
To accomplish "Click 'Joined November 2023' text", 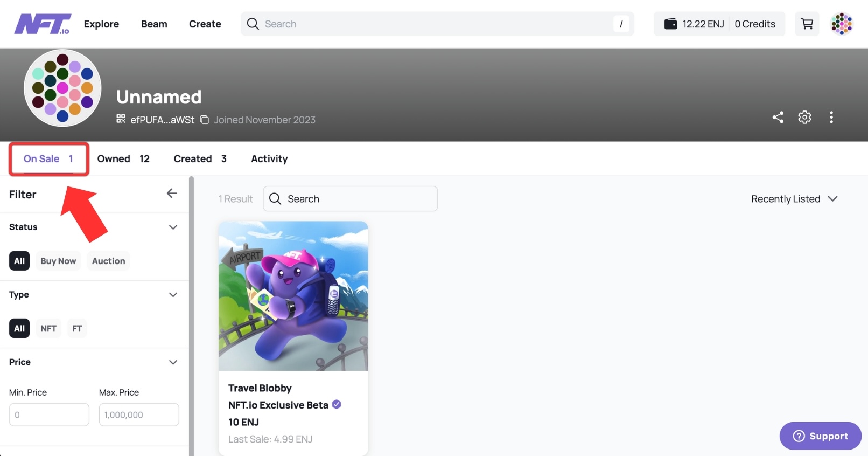I will [264, 120].
